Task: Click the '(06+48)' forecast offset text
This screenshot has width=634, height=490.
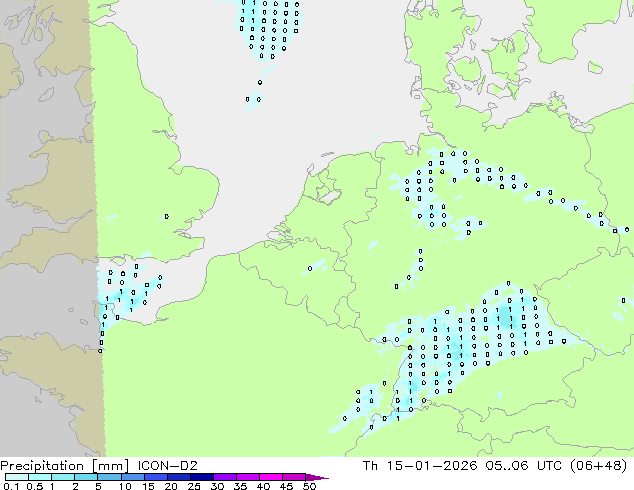Action: [598, 466]
